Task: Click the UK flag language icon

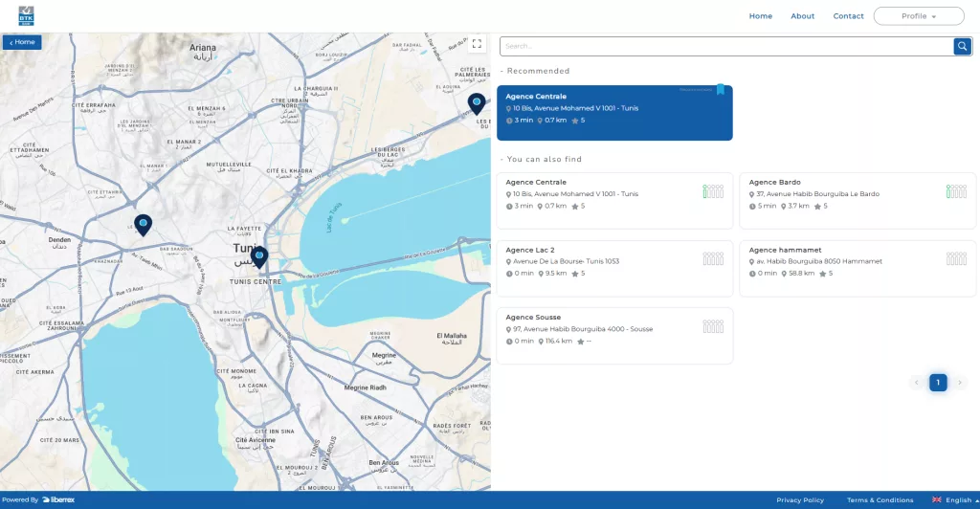Action: point(936,499)
